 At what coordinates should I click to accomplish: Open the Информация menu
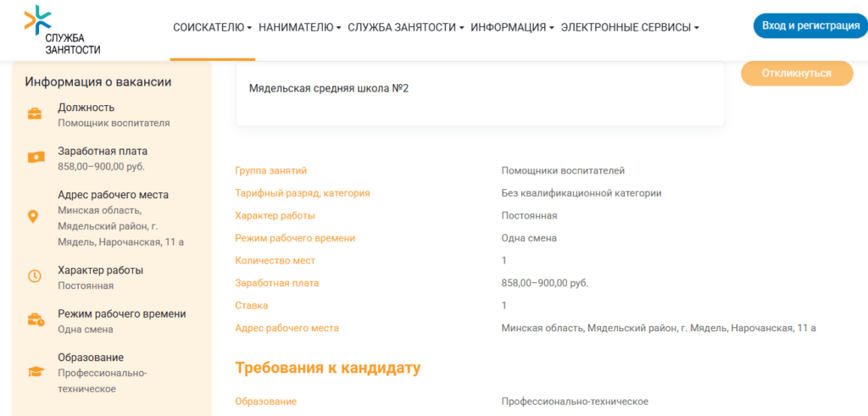(512, 27)
